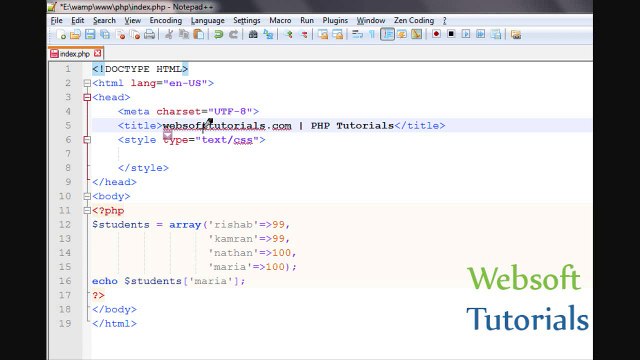Click the Replace toolbar icon
The height and width of the screenshot is (360, 640).
point(268,35)
